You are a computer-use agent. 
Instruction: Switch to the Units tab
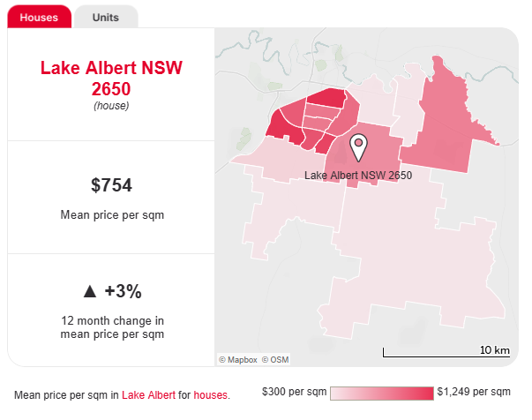(x=106, y=17)
